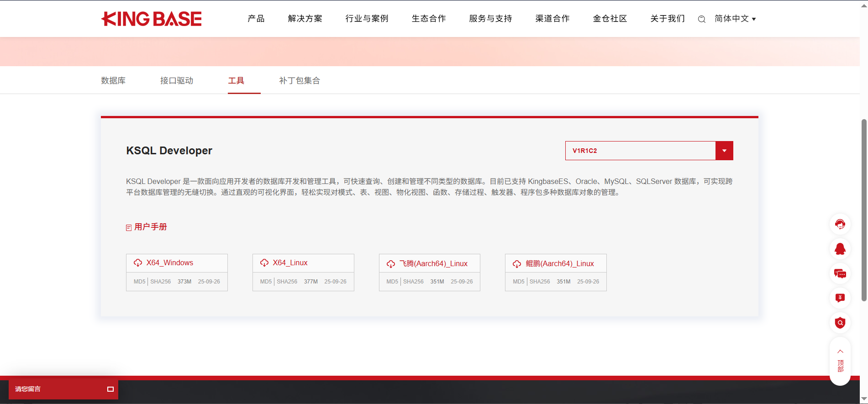The height and width of the screenshot is (404, 868).
Task: Open the V1R1C2 version dropdown
Action: 724,151
